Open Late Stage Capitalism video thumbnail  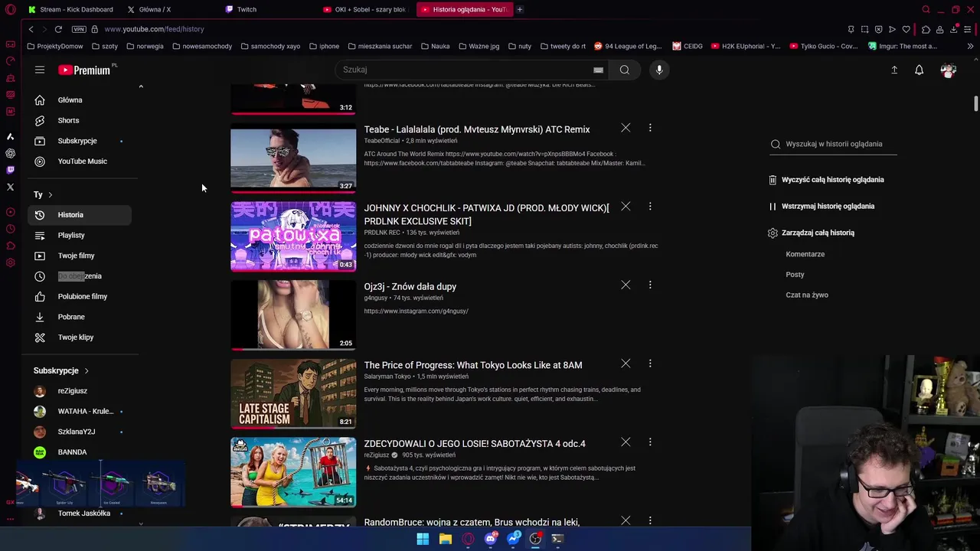pos(293,393)
